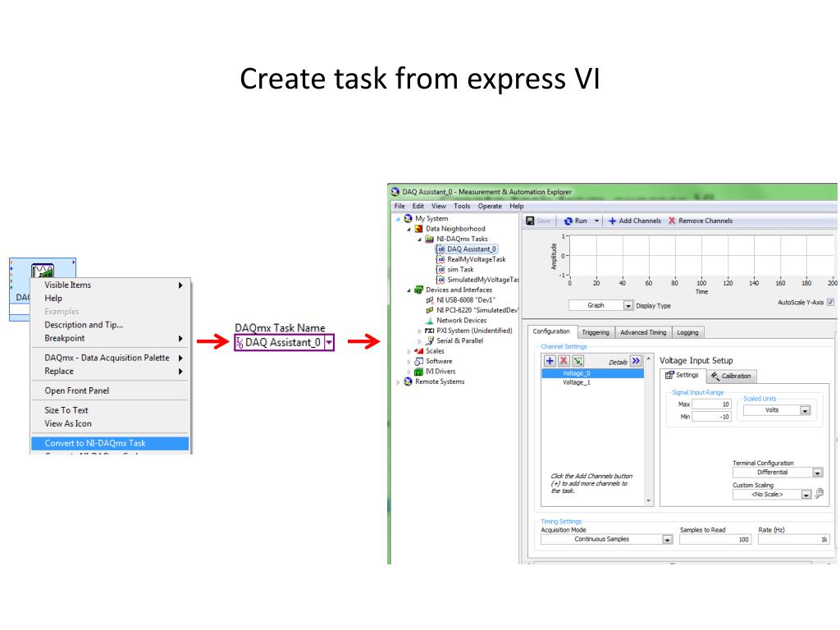
Task: Select Size To Text context menu entry
Action: tap(110, 410)
